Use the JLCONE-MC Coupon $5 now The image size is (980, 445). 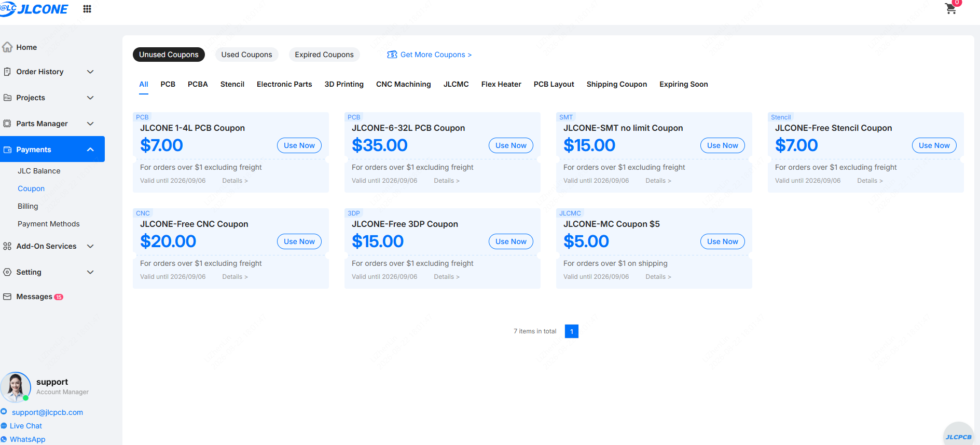(x=723, y=241)
